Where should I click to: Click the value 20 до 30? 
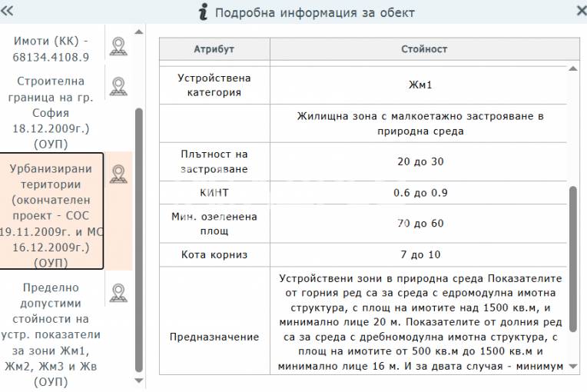pos(420,161)
